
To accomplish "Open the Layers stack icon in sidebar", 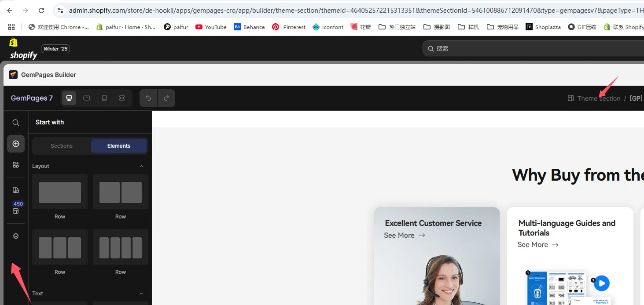I will [16, 236].
